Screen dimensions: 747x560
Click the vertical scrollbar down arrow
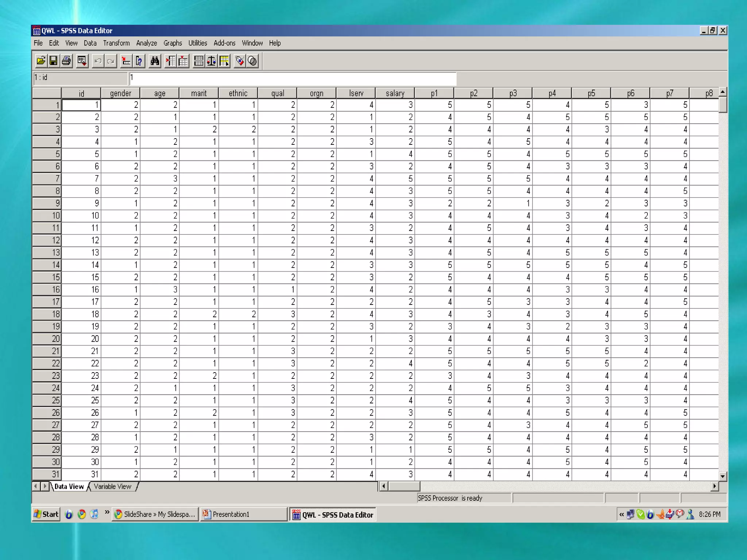click(723, 476)
